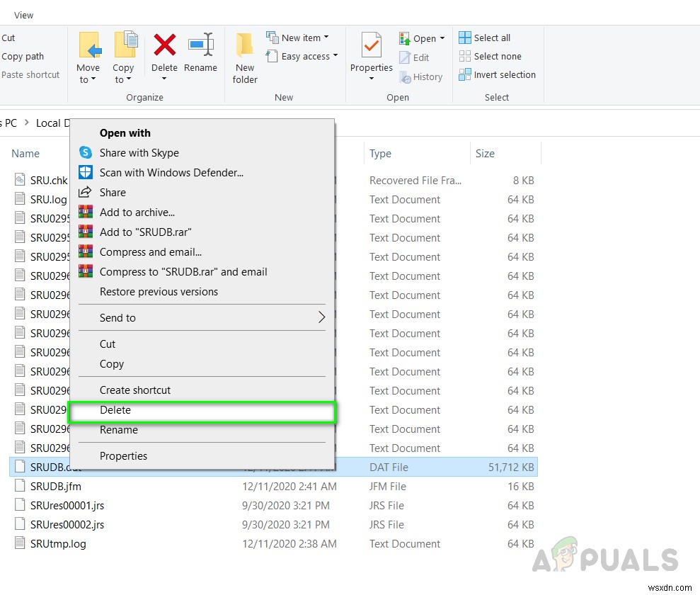The image size is (700, 595).
Task: Click Copy path in ribbon
Action: click(23, 56)
